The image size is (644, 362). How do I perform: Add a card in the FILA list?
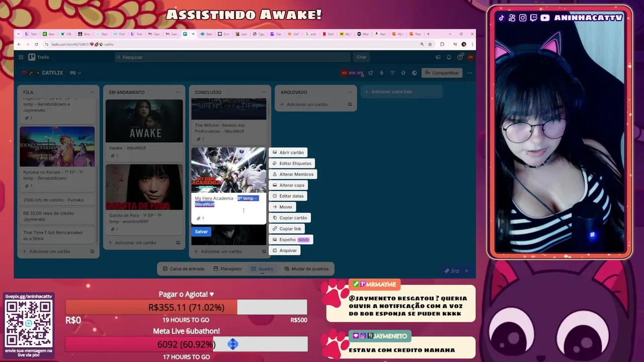[50, 251]
